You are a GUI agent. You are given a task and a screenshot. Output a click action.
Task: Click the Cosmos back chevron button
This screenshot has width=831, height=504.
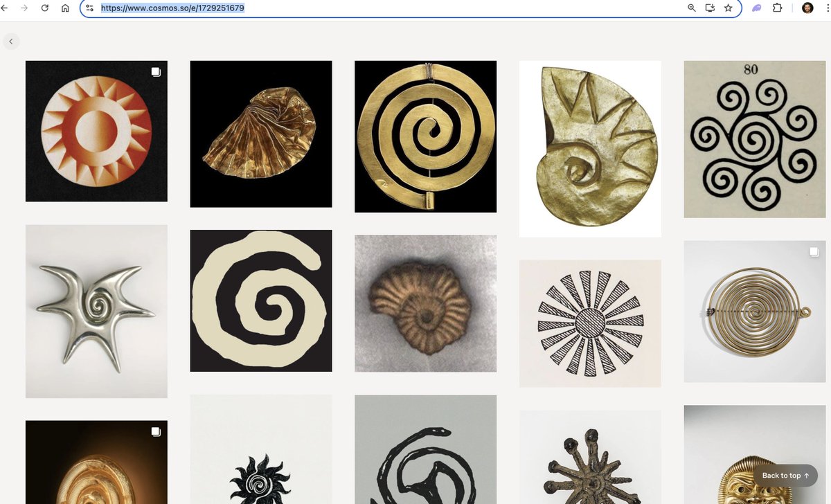[11, 42]
